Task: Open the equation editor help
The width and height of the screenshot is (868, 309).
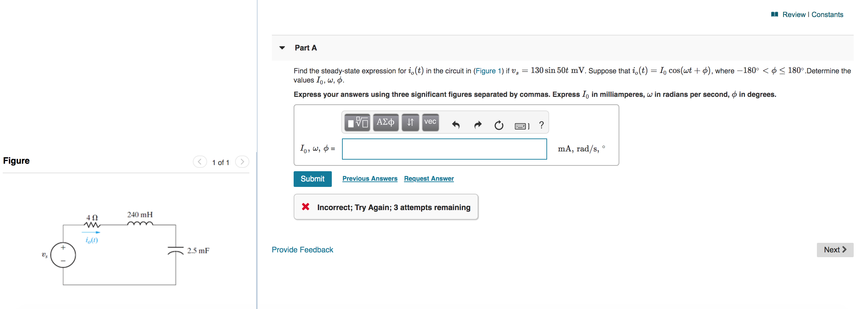Action: tap(541, 124)
